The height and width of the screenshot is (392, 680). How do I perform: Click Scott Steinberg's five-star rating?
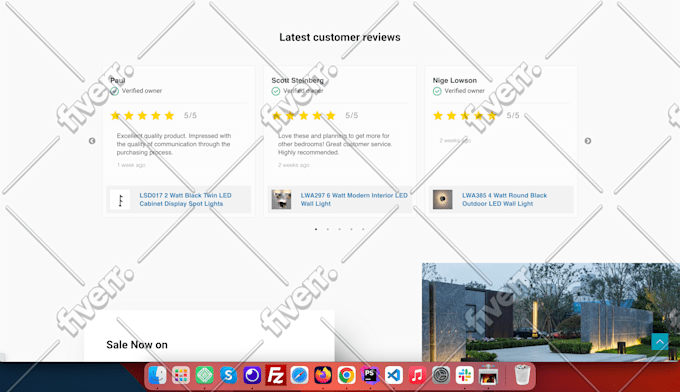[x=304, y=115]
